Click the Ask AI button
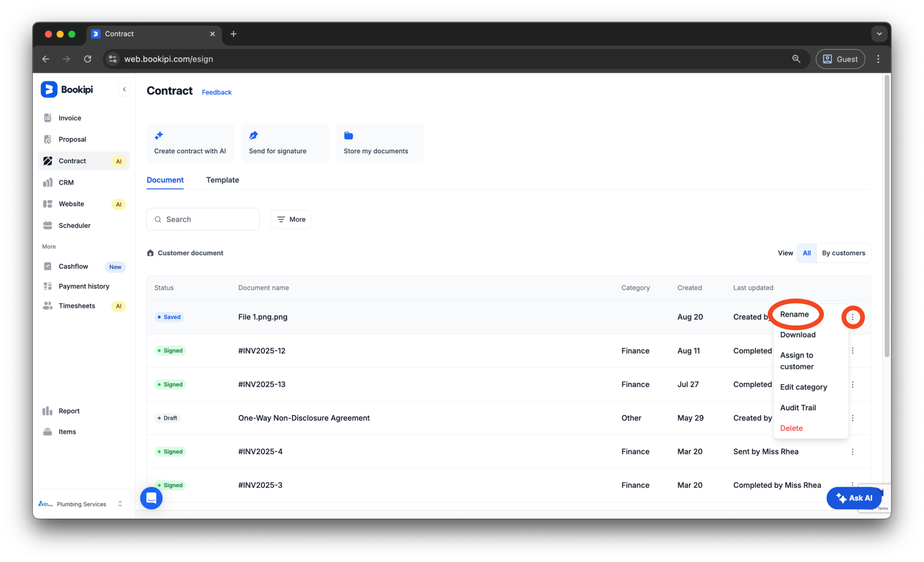This screenshot has height=562, width=924. coord(854,498)
